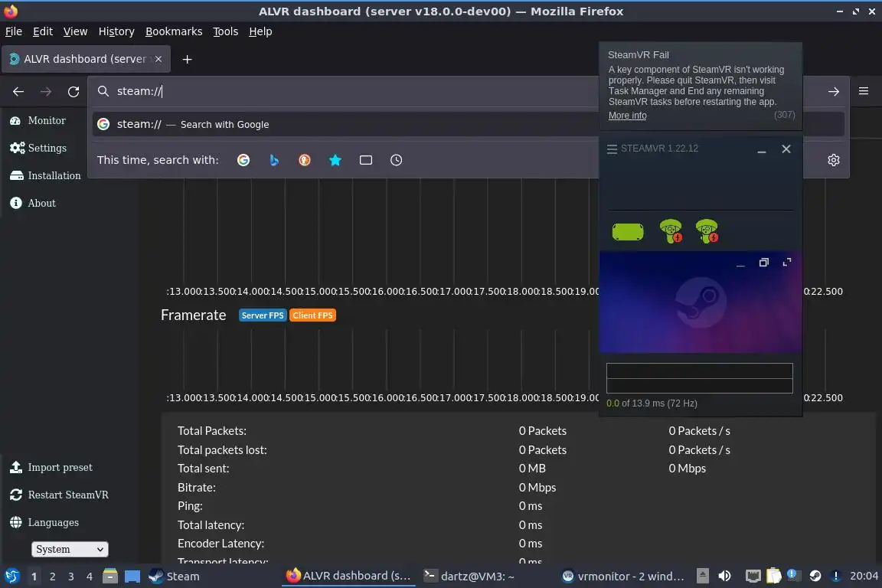Open the Help menu
Image resolution: width=882 pixels, height=588 pixels.
pos(260,31)
